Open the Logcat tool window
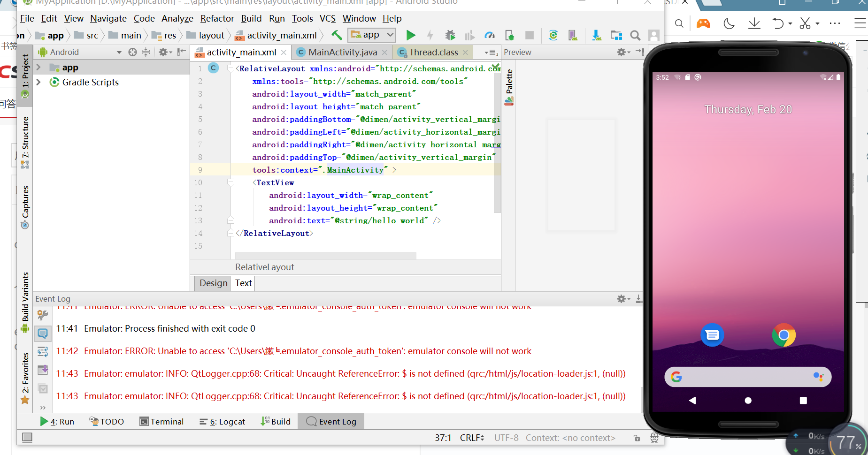The height and width of the screenshot is (455, 868). (x=222, y=422)
